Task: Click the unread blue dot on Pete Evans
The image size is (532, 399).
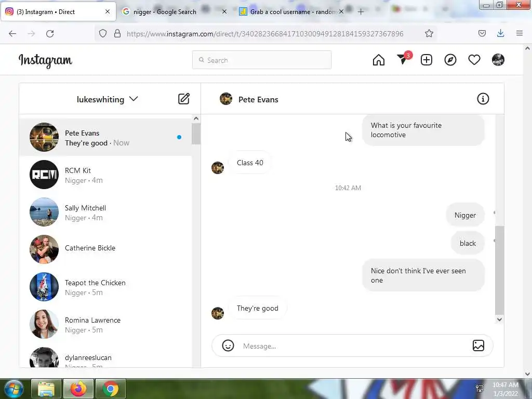Action: coord(179,137)
